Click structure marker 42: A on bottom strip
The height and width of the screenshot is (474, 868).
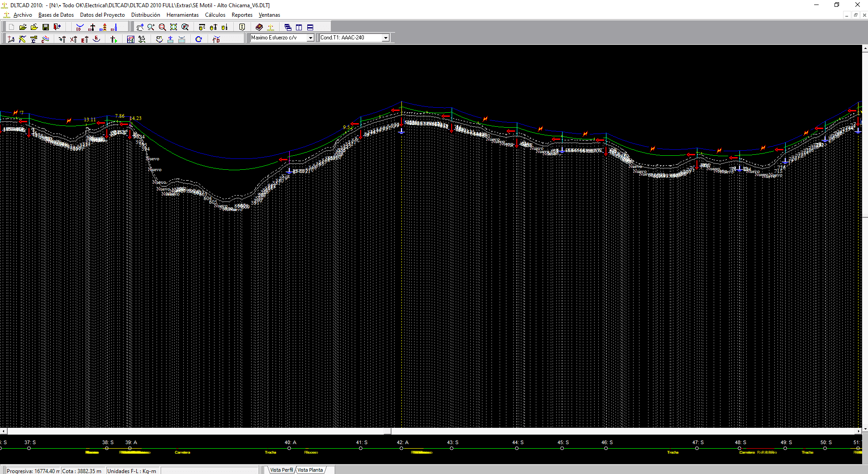click(x=401, y=448)
